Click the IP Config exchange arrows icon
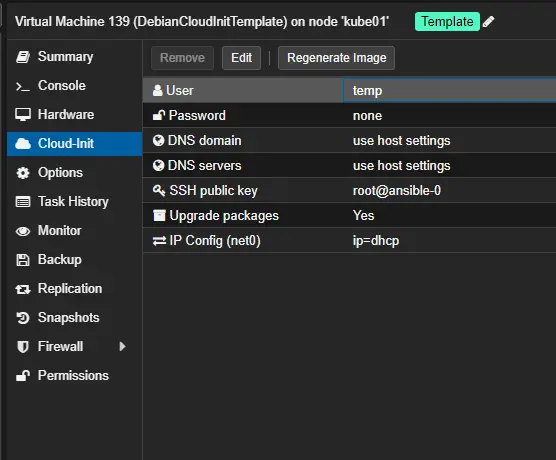Image resolution: width=556 pixels, height=460 pixels. click(x=159, y=241)
